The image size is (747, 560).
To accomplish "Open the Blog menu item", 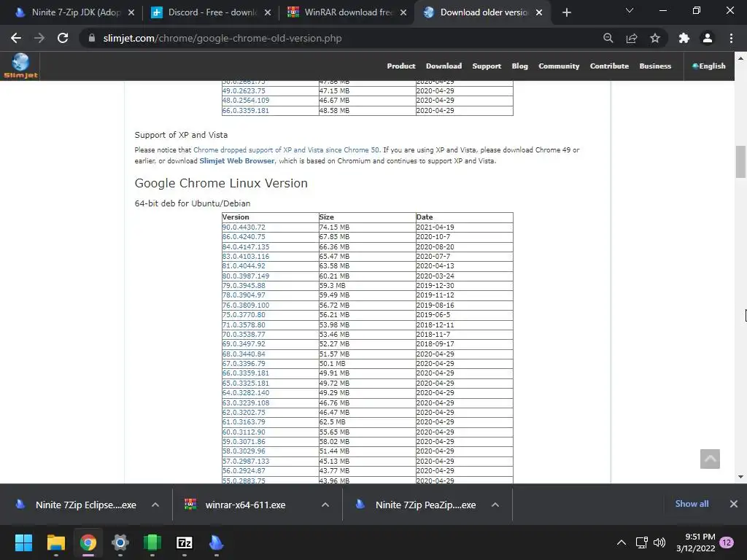I will point(519,66).
